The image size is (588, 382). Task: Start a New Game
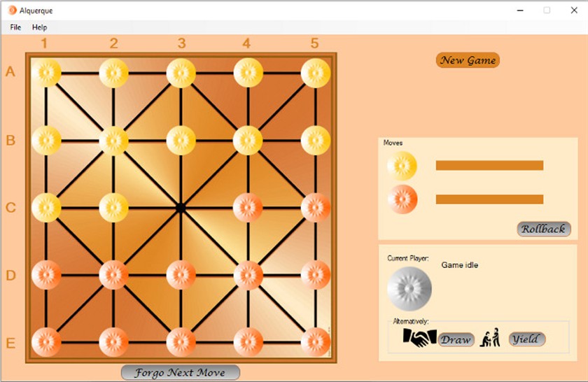coord(468,60)
